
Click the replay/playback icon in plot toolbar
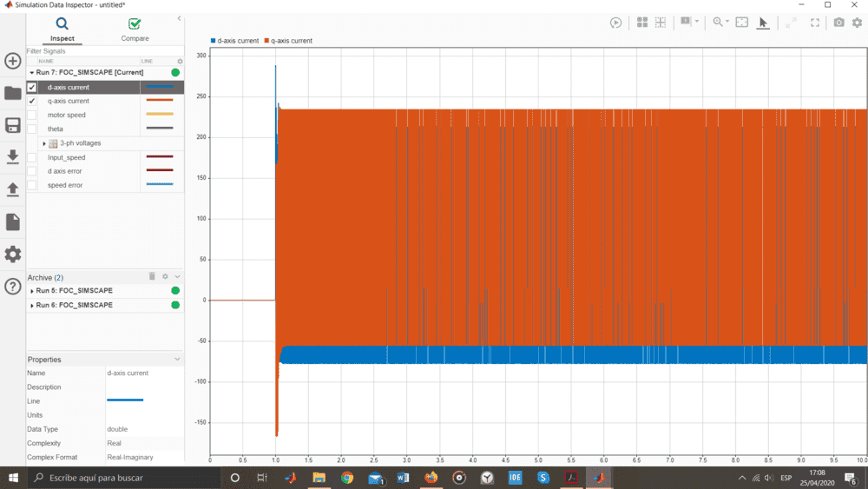(615, 23)
